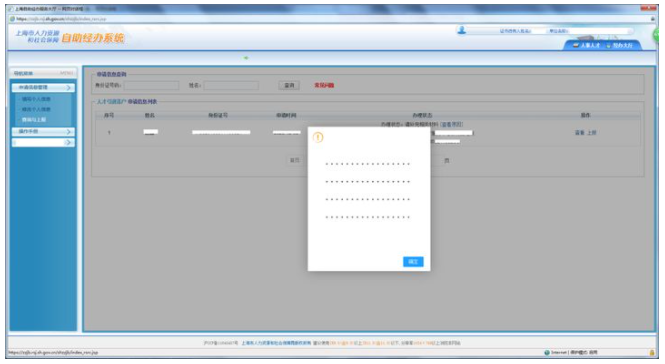Select the first submenu item under sidebar
665x364 pixels.
[x=36, y=99]
